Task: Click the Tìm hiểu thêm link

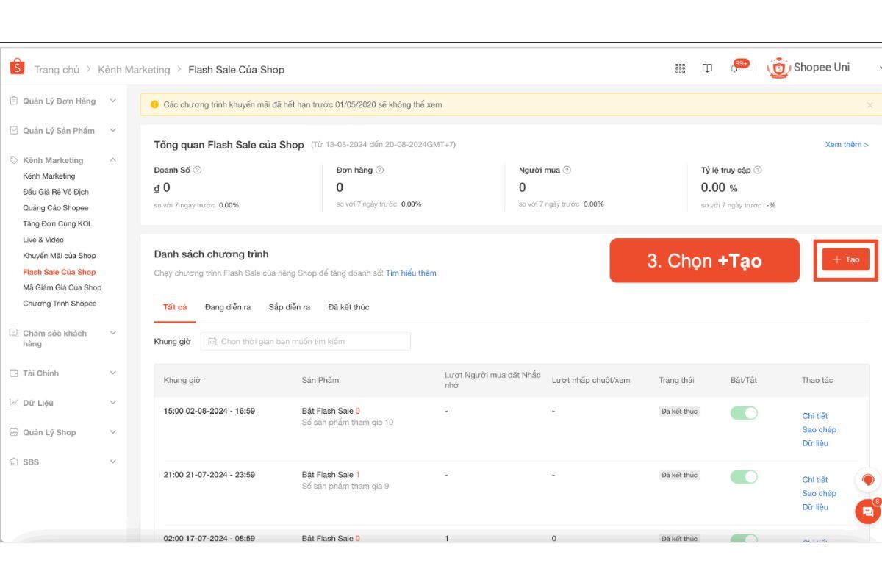Action: click(x=411, y=273)
